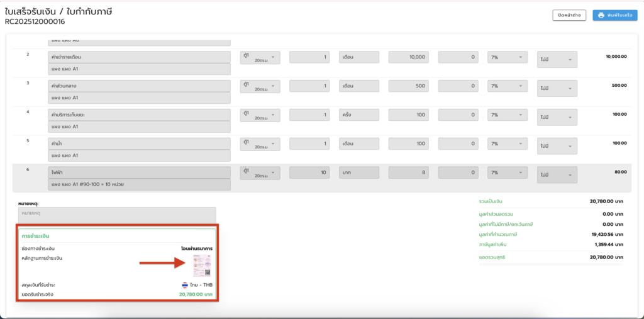Viewport: 644px width, 319px height.
Task: Click the ค่าเช่ารายเดือน item name field
Action: [x=139, y=57]
